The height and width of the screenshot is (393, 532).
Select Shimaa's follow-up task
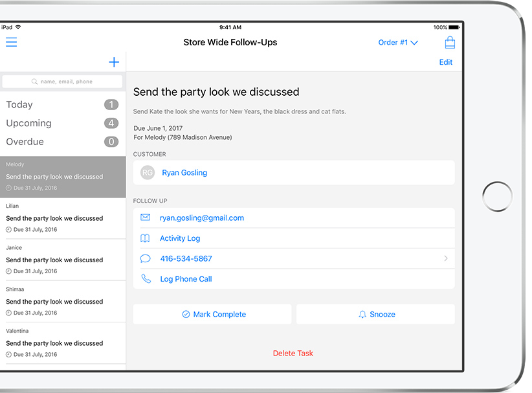tap(63, 302)
